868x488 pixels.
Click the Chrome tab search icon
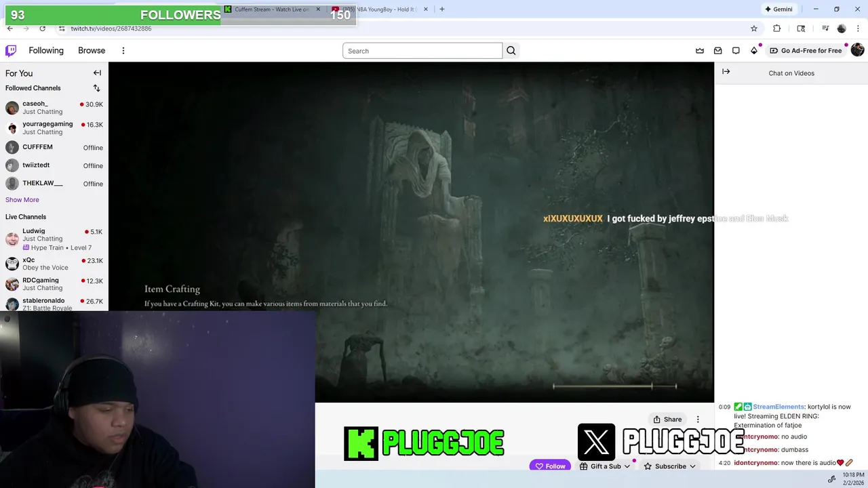click(801, 28)
